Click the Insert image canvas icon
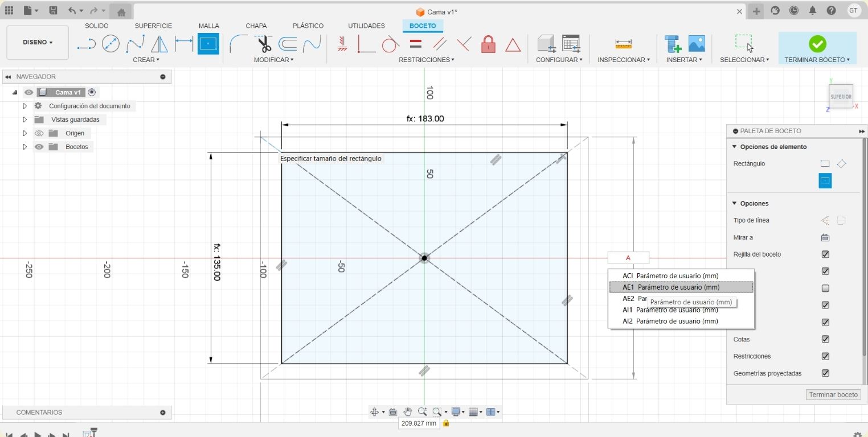 697,44
